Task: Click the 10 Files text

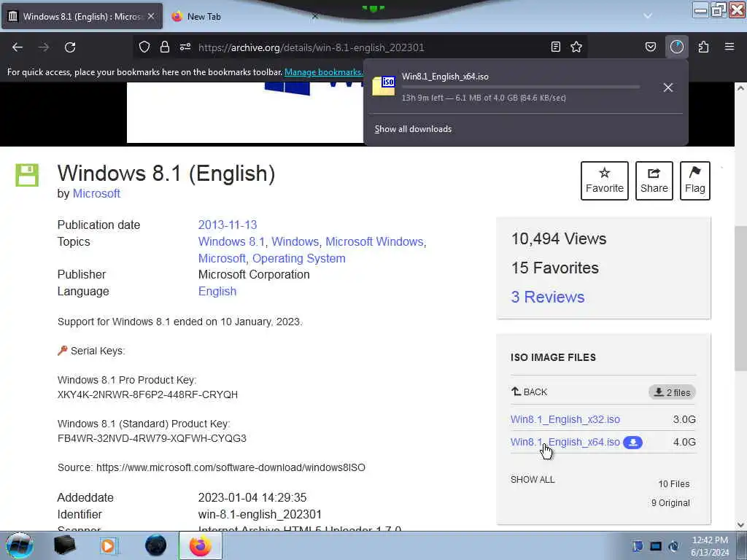Action: tap(674, 484)
